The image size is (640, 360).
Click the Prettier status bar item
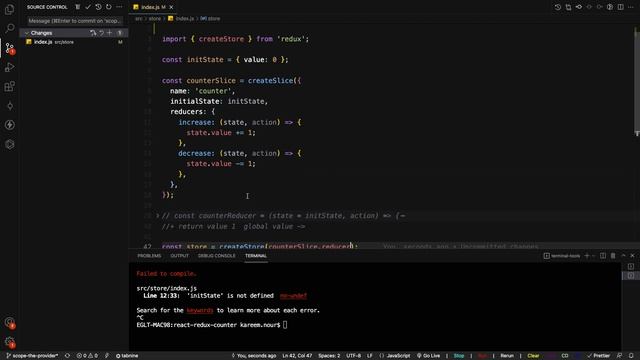point(598,356)
